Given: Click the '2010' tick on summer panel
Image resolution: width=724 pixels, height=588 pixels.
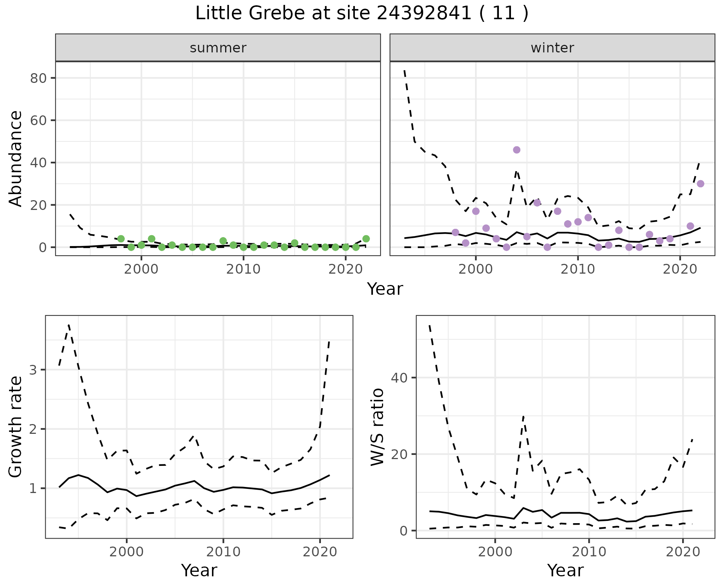Looking at the screenshot, I should [x=243, y=269].
